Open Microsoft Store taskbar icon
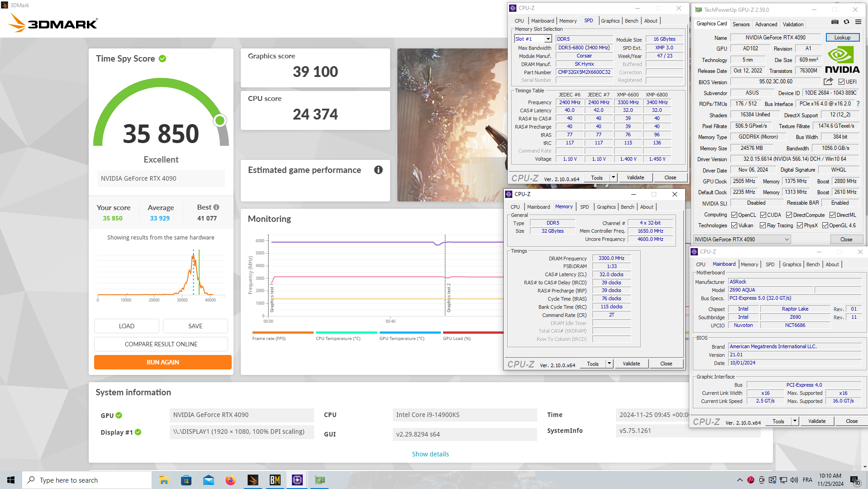Screen dimensions: 868x489 [x=186, y=480]
